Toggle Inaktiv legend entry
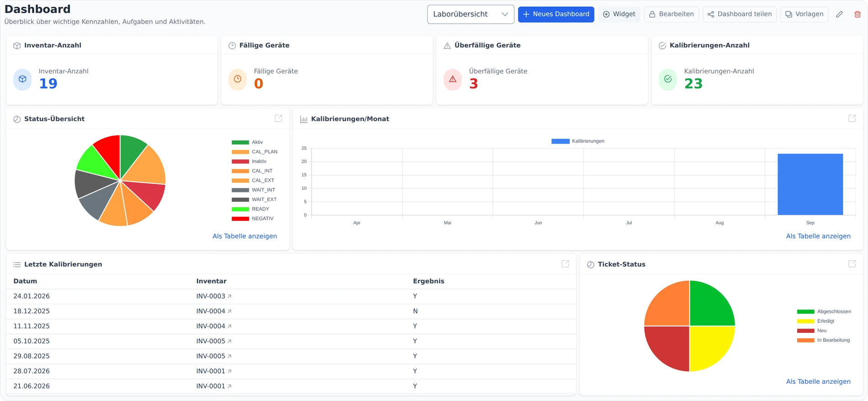The image size is (868, 401). point(249,161)
